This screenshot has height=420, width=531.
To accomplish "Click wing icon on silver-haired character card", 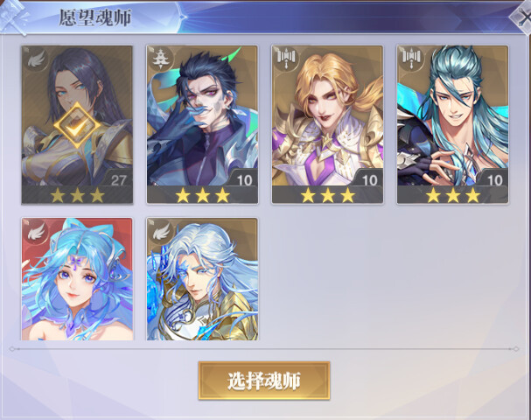I will [x=160, y=232].
